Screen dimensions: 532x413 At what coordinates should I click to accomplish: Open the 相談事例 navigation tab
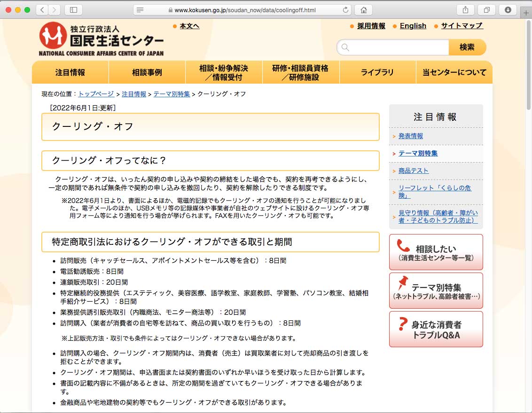click(147, 72)
